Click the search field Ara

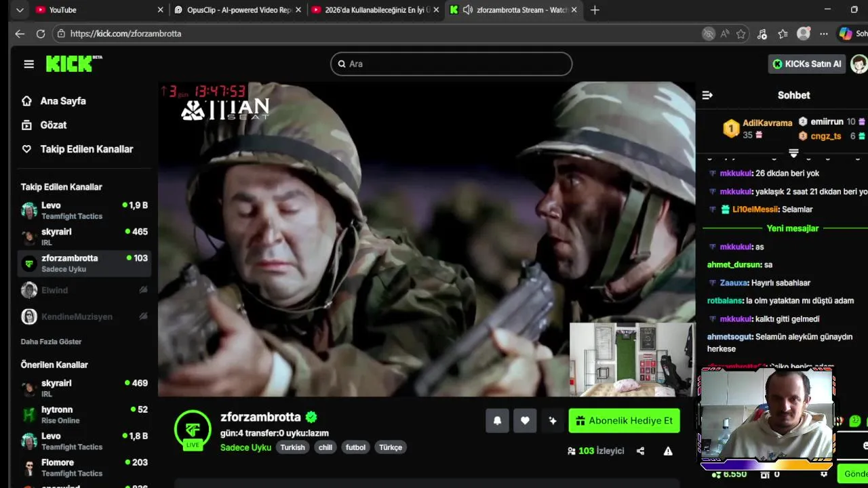(451, 64)
